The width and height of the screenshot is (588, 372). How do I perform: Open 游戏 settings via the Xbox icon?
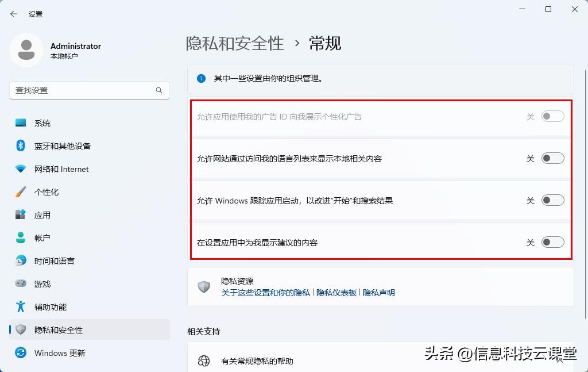(x=20, y=283)
